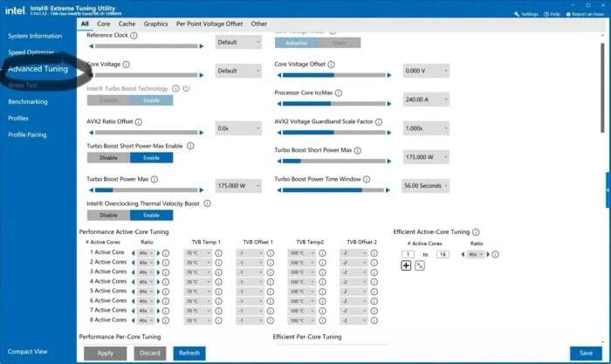Open Processor Core IccMax info icon
This screenshot has width=611, height=364.
339,93
